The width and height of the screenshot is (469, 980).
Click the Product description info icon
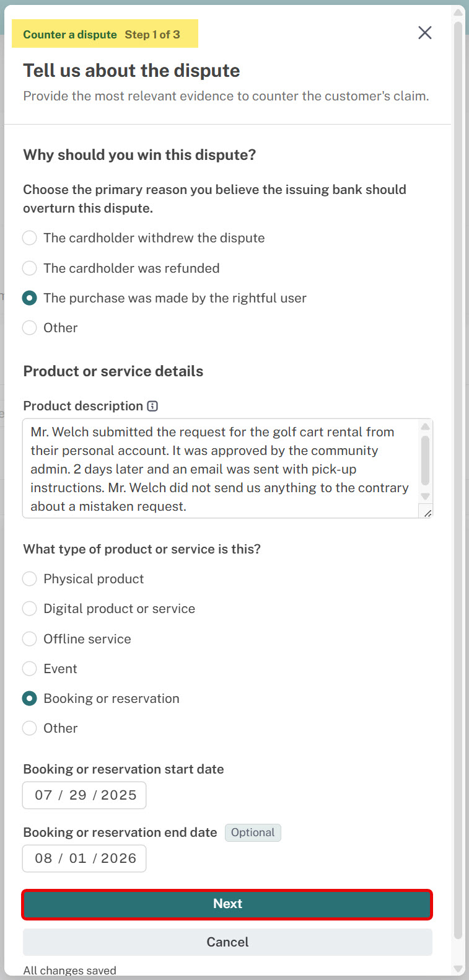[152, 406]
